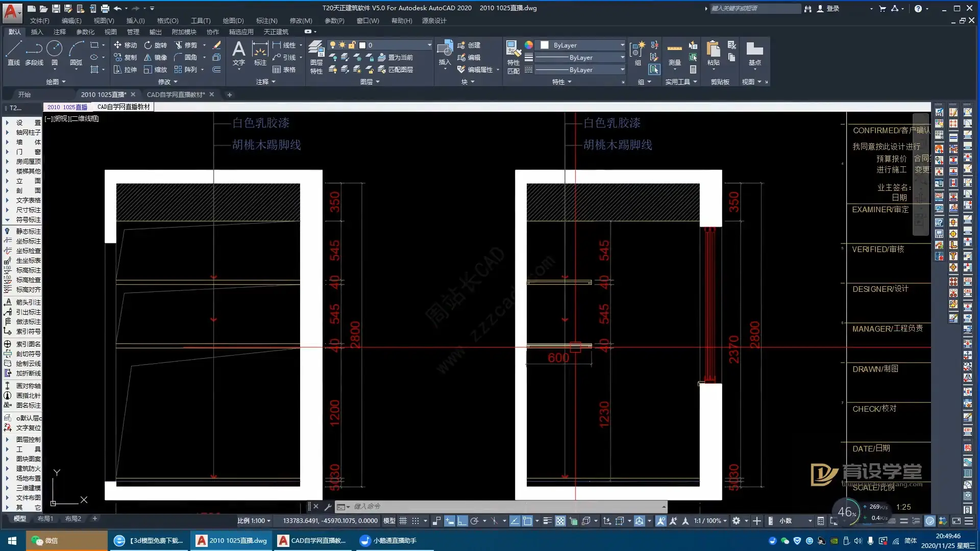Toggle polar tracking in status bar
This screenshot has height=551, width=980.
coord(474,521)
